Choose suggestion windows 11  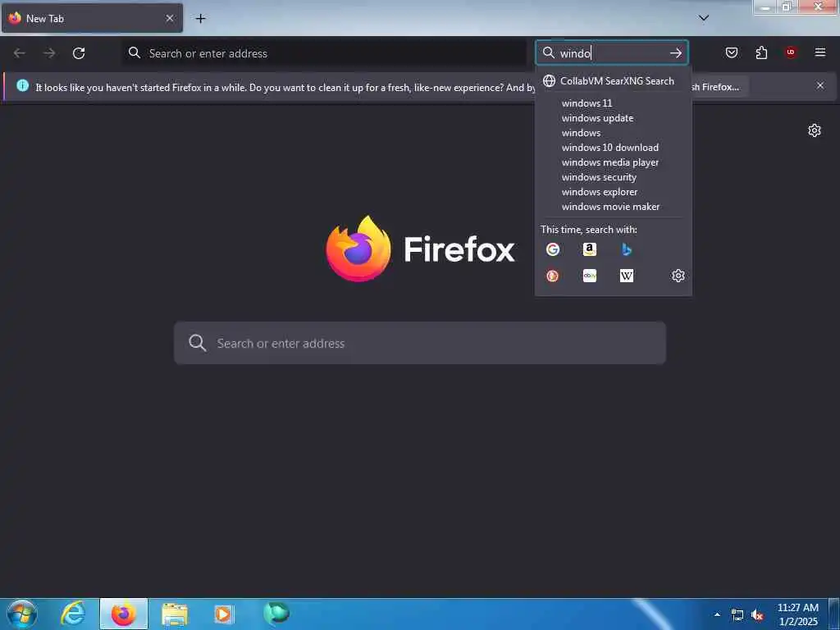point(614,103)
